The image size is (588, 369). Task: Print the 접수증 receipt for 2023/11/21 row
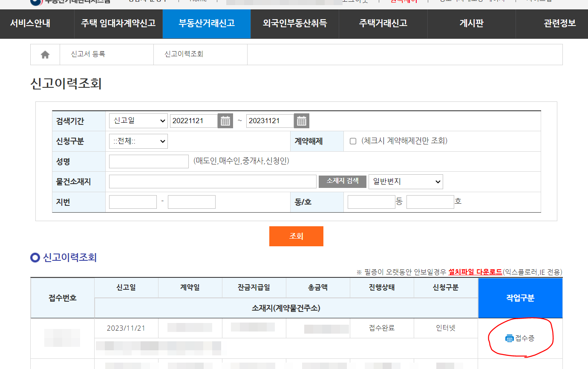[x=520, y=338]
